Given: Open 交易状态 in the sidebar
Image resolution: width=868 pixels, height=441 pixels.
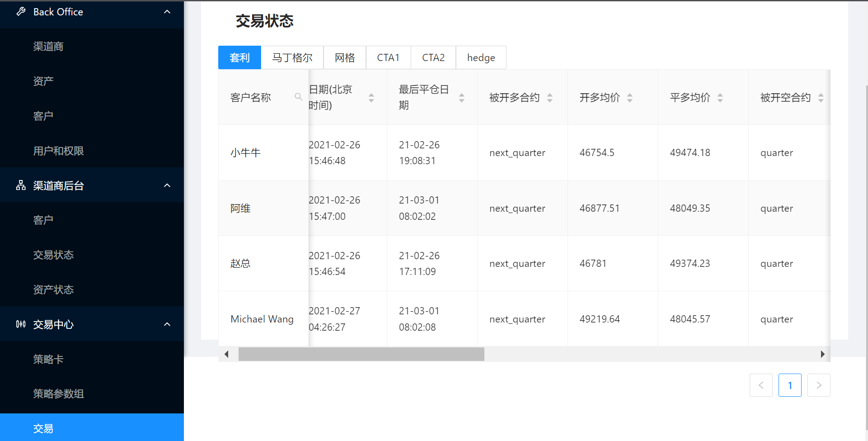Looking at the screenshot, I should tap(92, 255).
